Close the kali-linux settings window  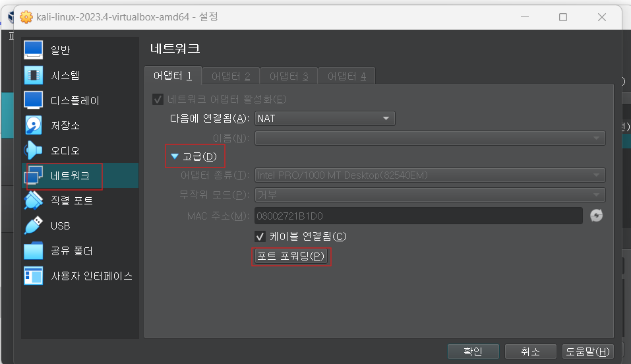pos(601,17)
